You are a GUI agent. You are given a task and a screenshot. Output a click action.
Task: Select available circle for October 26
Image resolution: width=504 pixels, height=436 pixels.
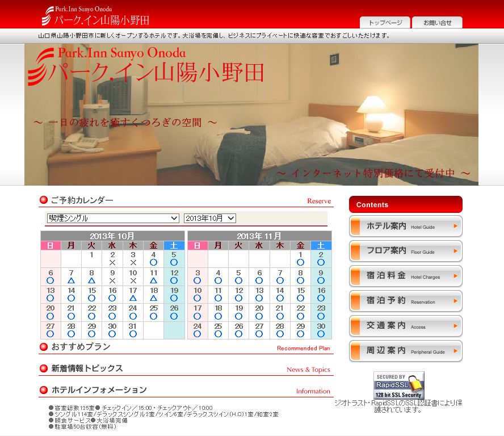pos(174,316)
